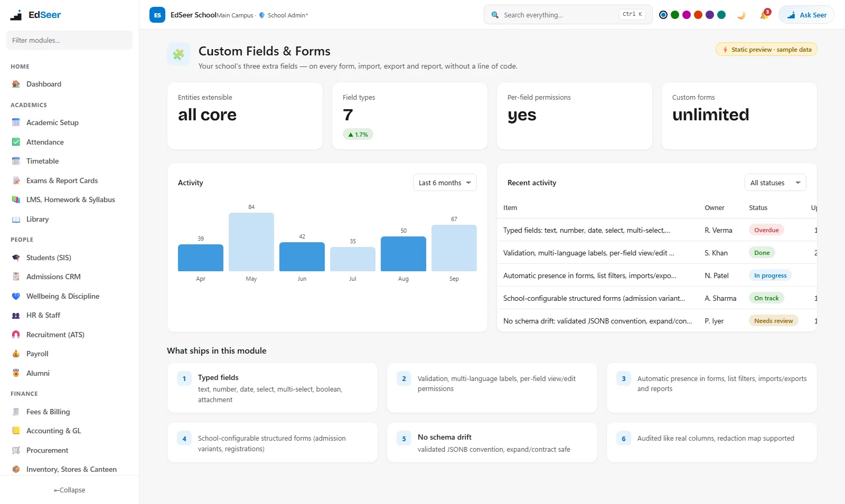The image size is (845, 504).
Task: Click On track status for A. Sharma
Action: (x=766, y=298)
